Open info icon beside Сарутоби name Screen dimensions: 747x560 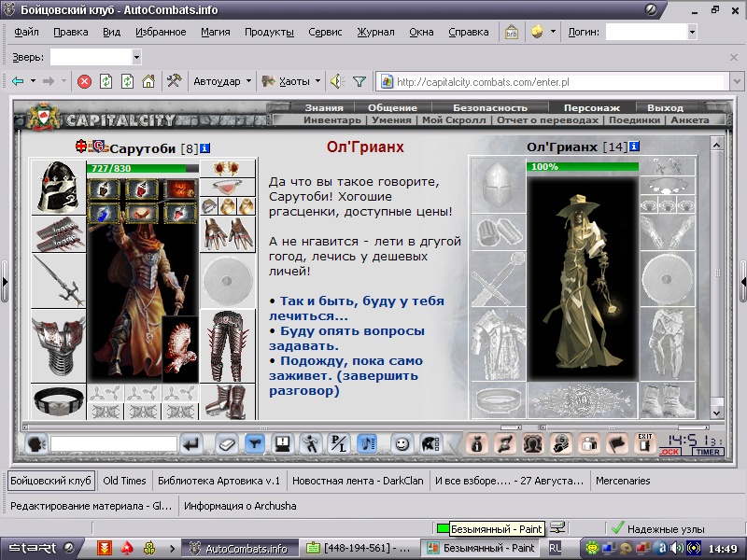[x=204, y=148]
